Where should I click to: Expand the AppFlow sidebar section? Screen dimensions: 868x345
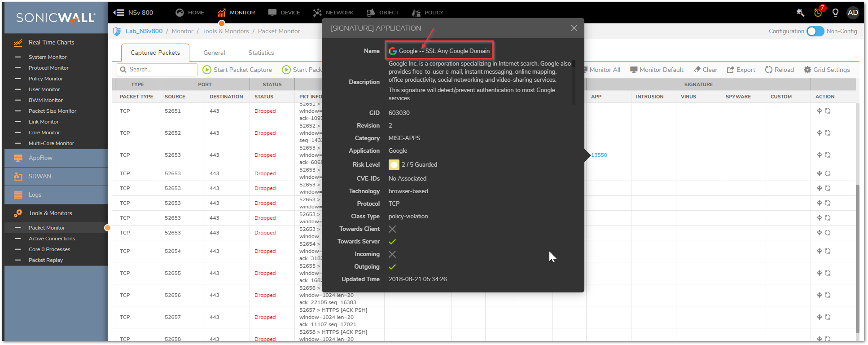pyautogui.click(x=40, y=158)
